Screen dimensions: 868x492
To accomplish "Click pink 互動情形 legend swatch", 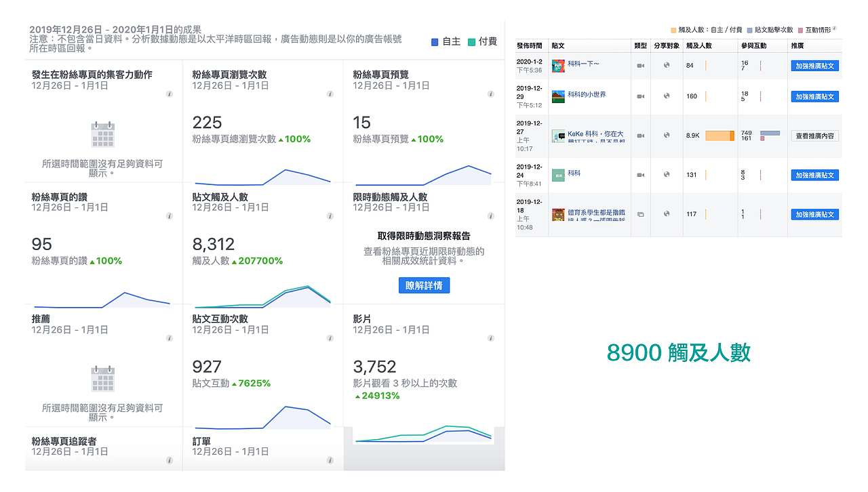I will pos(801,30).
